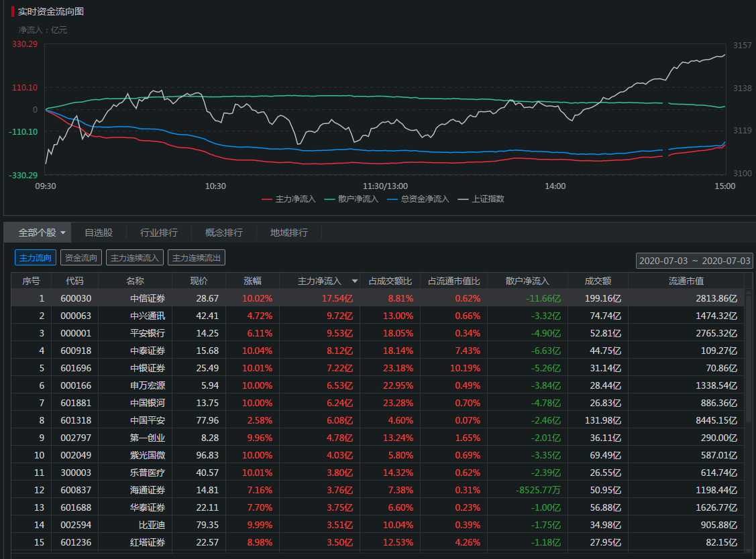This screenshot has width=756, height=559.
Task: Go to the 概念排行 tab
Action: click(x=224, y=233)
